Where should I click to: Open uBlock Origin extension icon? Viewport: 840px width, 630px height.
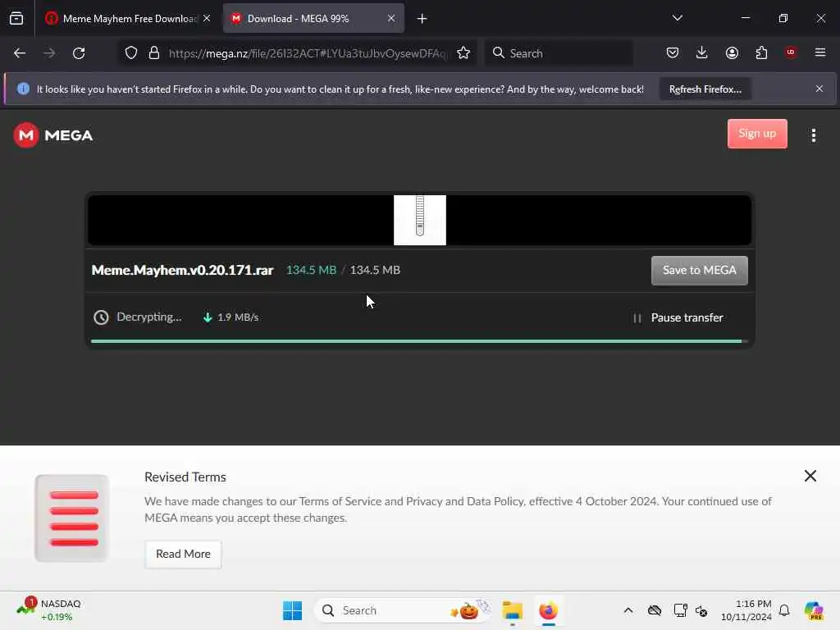tap(791, 52)
